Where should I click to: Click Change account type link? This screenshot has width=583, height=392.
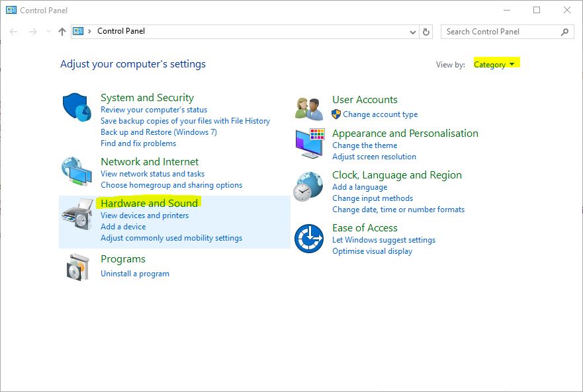click(x=381, y=114)
